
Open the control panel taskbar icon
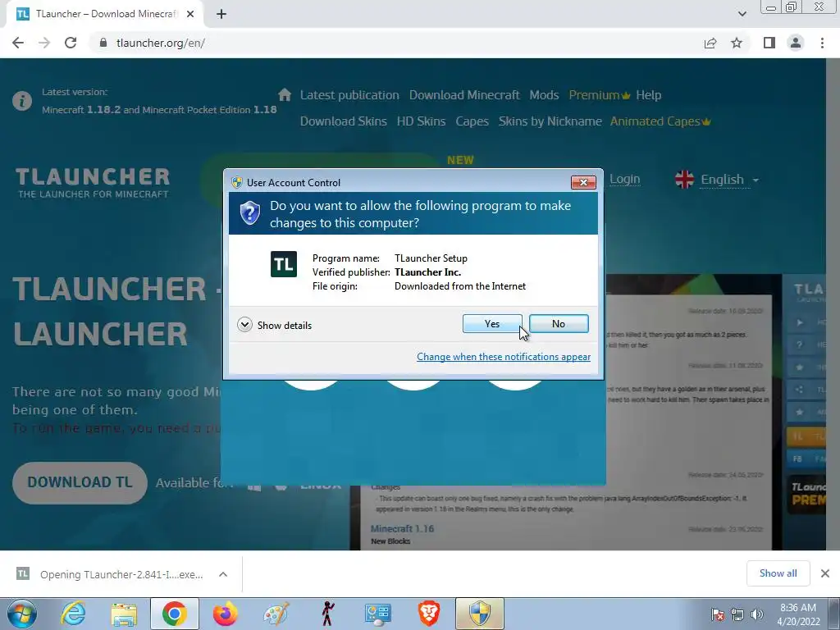point(377,614)
